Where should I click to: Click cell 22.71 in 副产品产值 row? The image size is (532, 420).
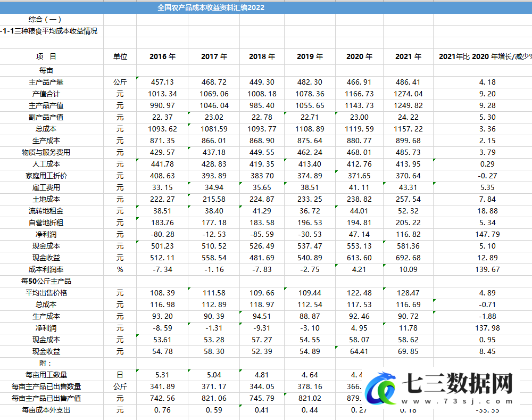[310, 117]
